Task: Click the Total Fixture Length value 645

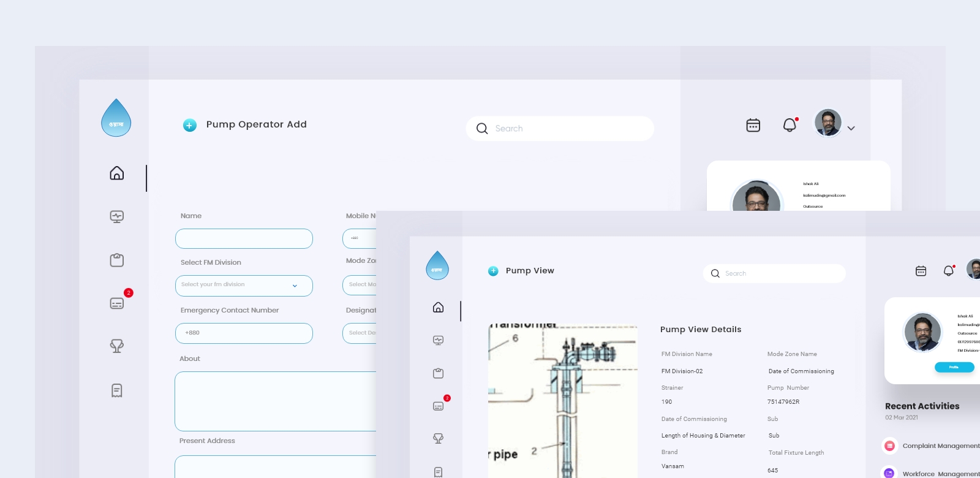Action: point(772,471)
